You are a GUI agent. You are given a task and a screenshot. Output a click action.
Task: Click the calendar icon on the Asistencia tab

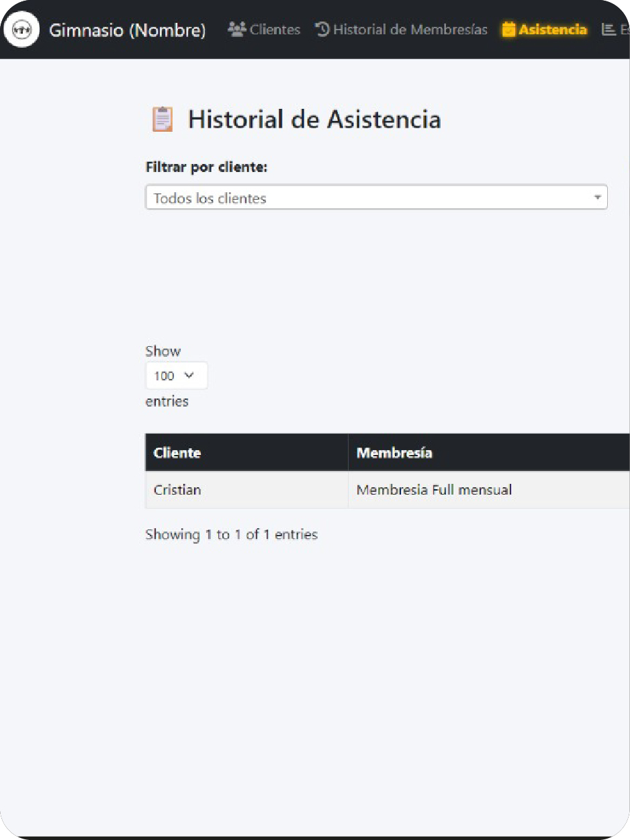(508, 29)
